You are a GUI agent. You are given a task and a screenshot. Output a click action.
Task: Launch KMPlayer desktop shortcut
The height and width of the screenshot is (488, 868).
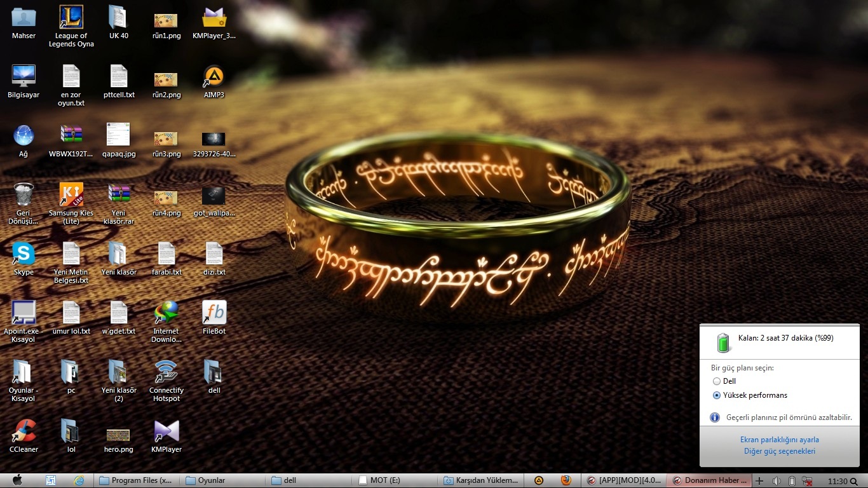click(x=166, y=437)
